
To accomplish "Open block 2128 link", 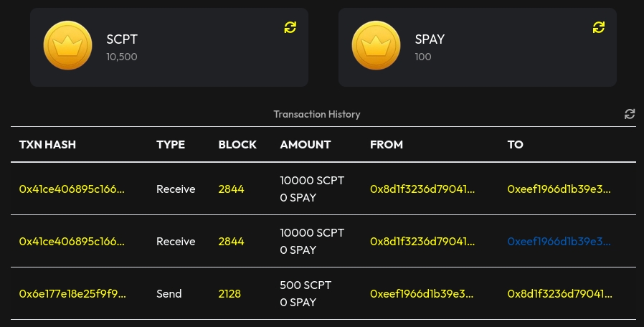I will point(229,294).
